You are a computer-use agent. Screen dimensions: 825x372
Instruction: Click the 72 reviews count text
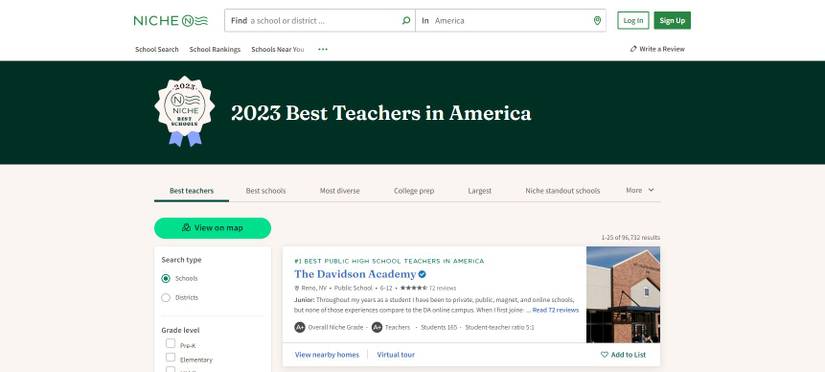pyautogui.click(x=442, y=288)
